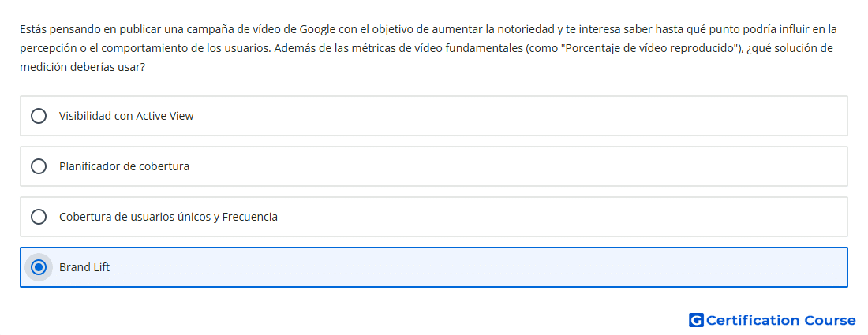Click blank space inside the Active View option box
Image resolution: width=868 pixels, height=335 pixels.
pos(520,116)
